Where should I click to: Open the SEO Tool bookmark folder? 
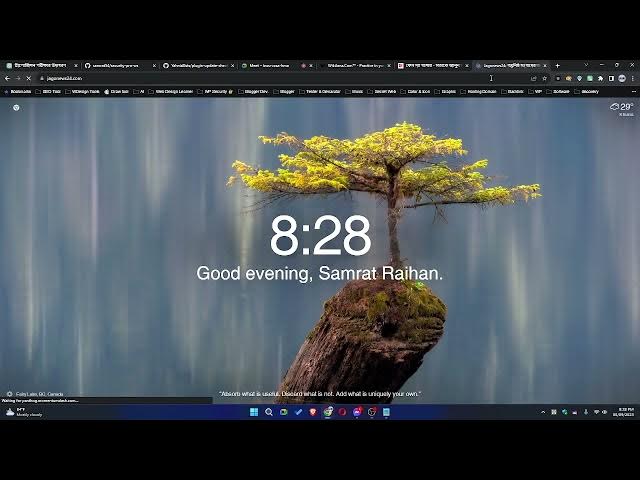[48, 91]
